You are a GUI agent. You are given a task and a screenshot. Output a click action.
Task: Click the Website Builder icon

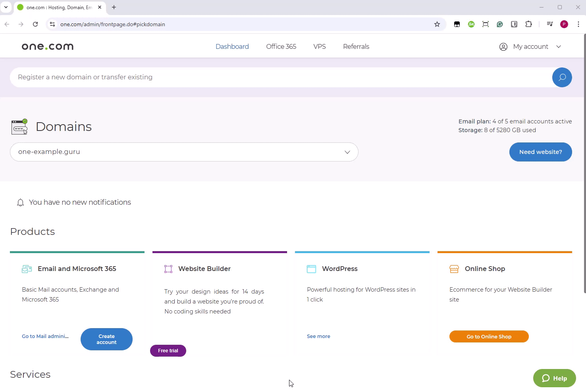(168, 269)
